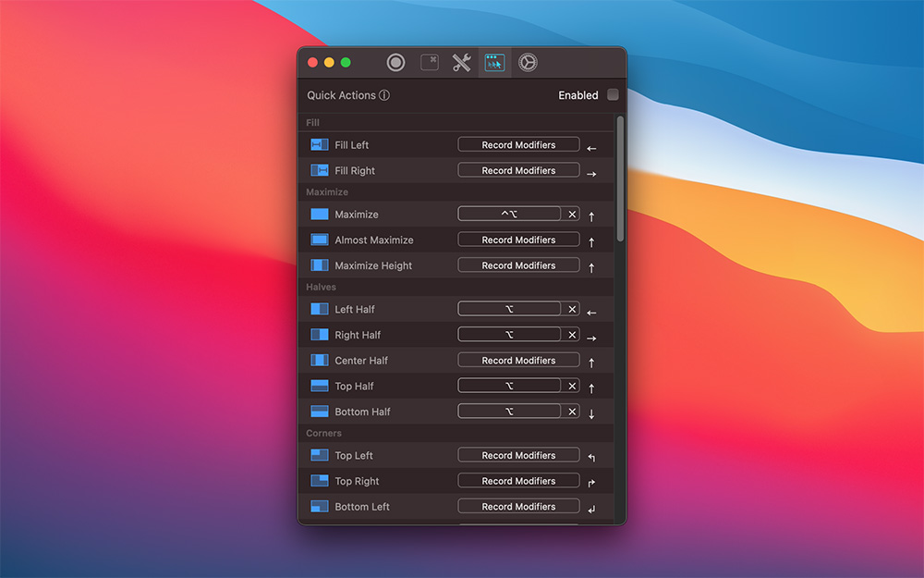Click the corner arrow beside Top Right
924x578 pixels.
click(591, 483)
